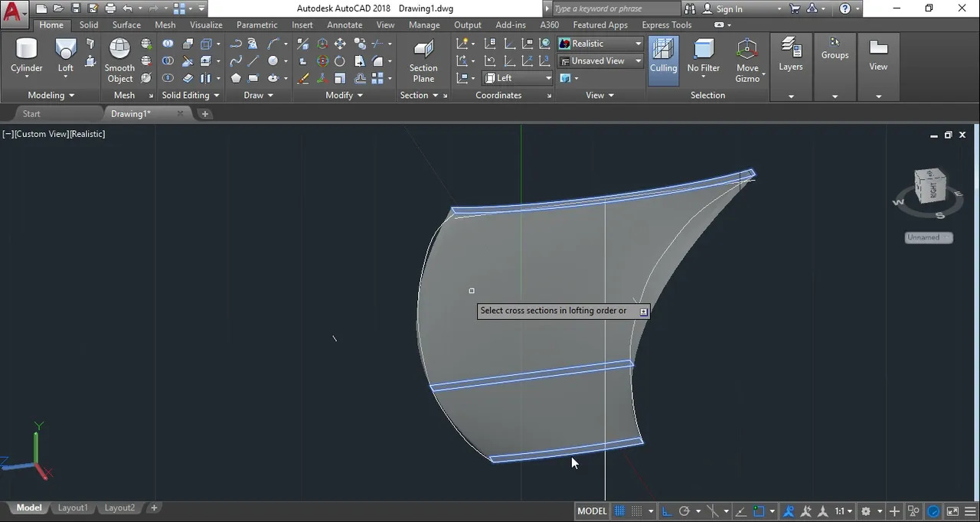Screen dimensions: 980x522
Task: Open the Layers panel button
Action: (791, 65)
